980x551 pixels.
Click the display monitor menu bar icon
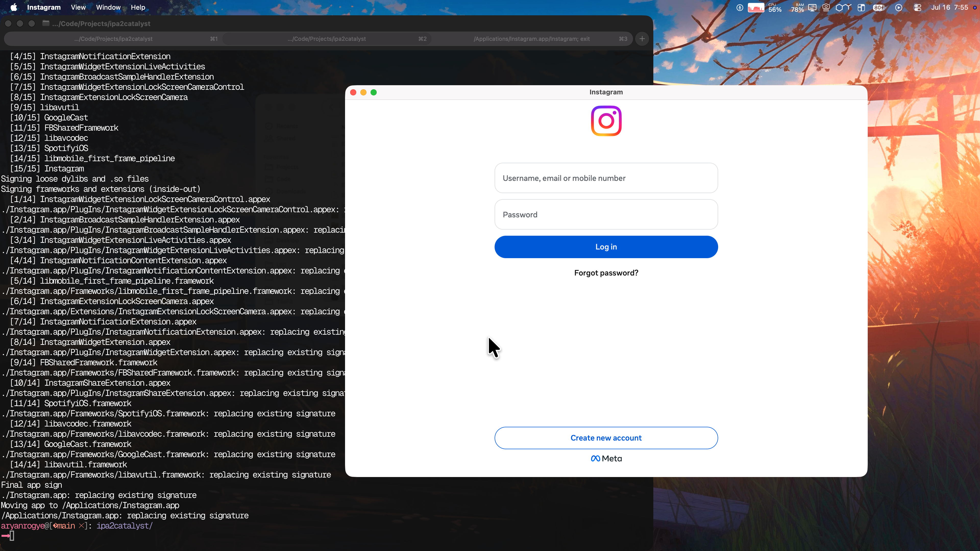click(x=812, y=8)
